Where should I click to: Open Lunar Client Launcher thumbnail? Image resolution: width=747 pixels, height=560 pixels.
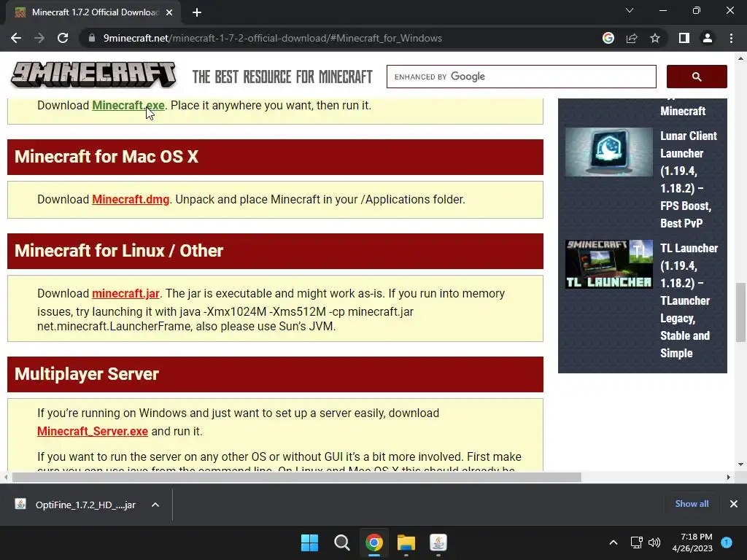[609, 152]
